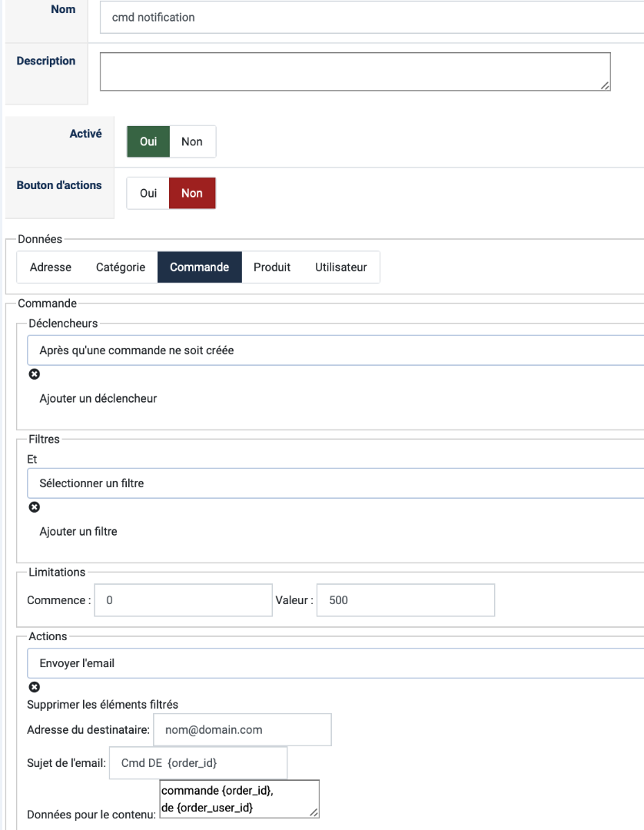644x830 pixels.
Task: Open the trigger dropdown "Après qu'une commande"
Action: pyautogui.click(x=335, y=350)
